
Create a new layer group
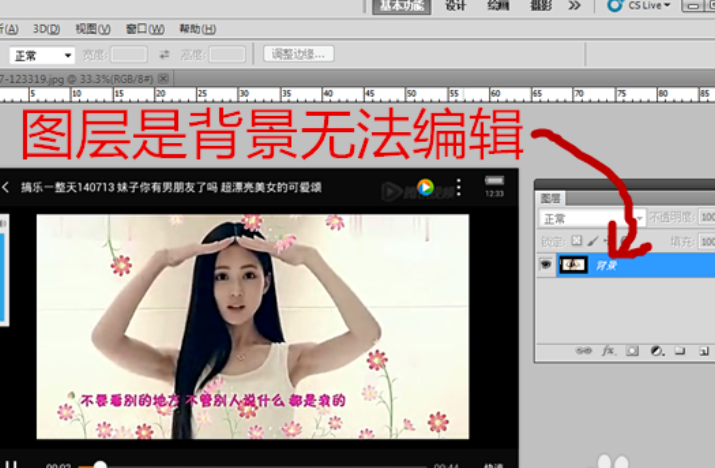point(680,351)
